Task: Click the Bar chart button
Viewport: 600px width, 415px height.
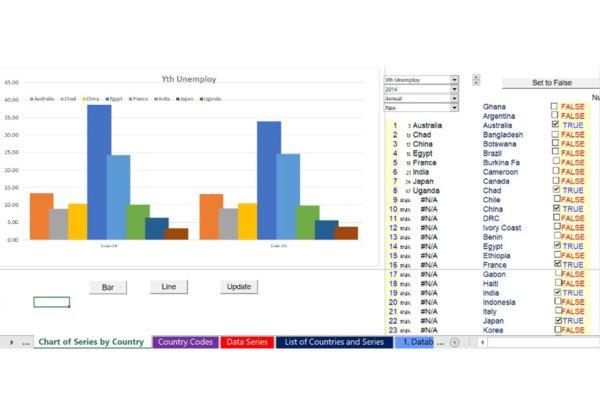Action: click(x=108, y=287)
